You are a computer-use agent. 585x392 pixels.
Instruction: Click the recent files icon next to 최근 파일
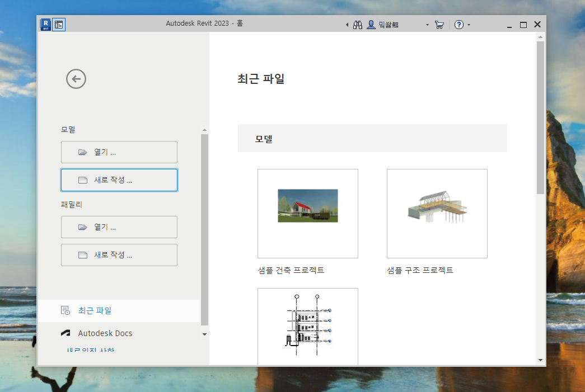(x=65, y=310)
